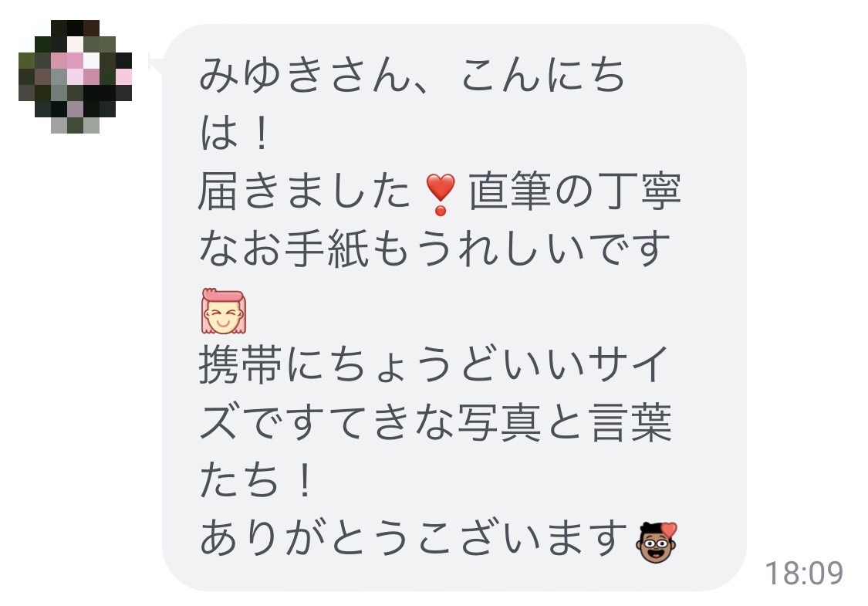Select the words 写真と言葉
The height and width of the screenshot is (606, 868).
(565, 422)
